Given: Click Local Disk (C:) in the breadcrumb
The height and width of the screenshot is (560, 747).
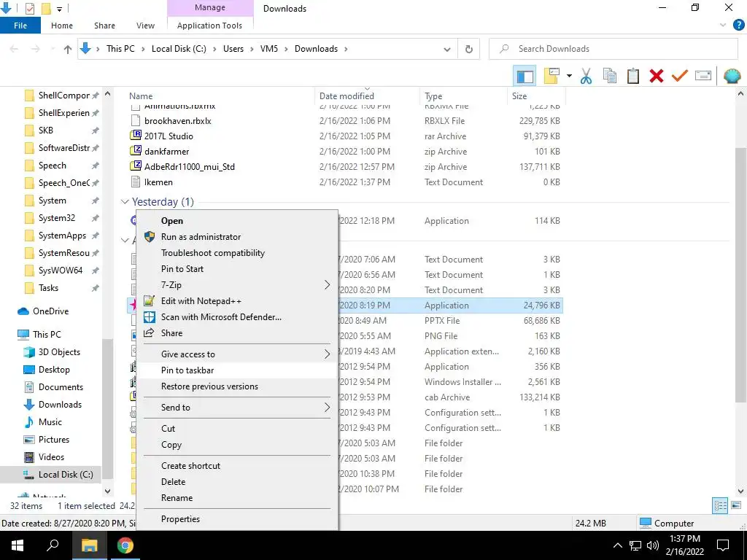Looking at the screenshot, I should point(179,49).
